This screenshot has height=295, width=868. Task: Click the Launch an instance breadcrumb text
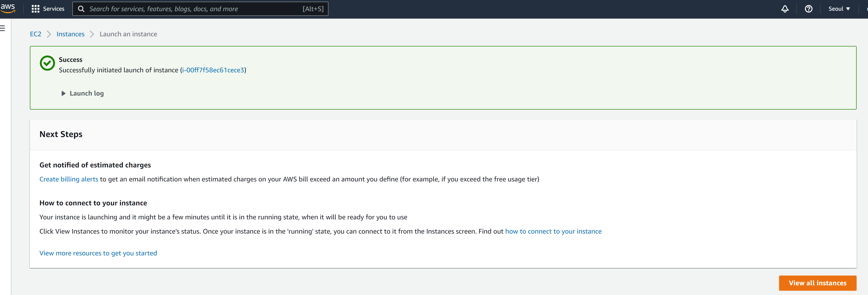coord(128,34)
